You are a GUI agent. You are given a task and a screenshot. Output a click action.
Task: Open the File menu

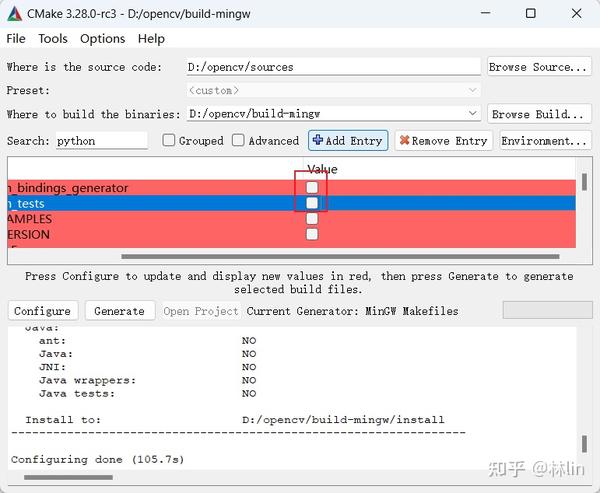(16, 39)
